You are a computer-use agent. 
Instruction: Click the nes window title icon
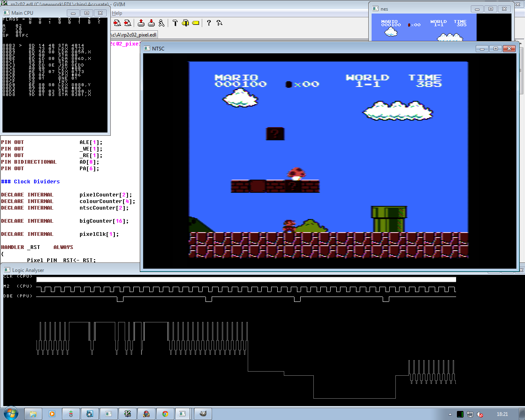(376, 9)
